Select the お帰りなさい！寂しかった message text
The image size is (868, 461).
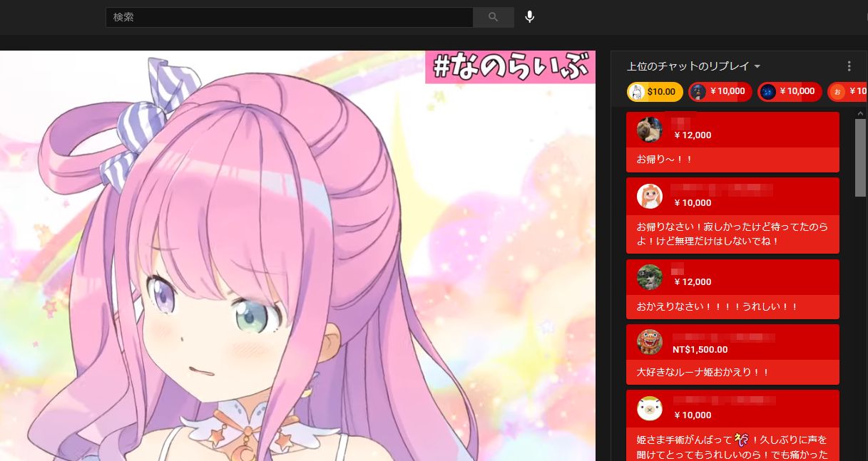pos(732,234)
